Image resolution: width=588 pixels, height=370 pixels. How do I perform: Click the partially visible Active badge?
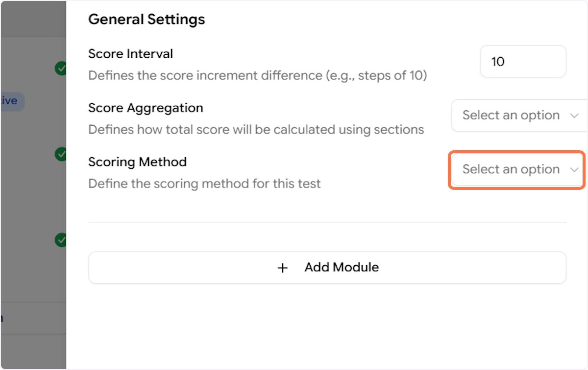pyautogui.click(x=11, y=101)
